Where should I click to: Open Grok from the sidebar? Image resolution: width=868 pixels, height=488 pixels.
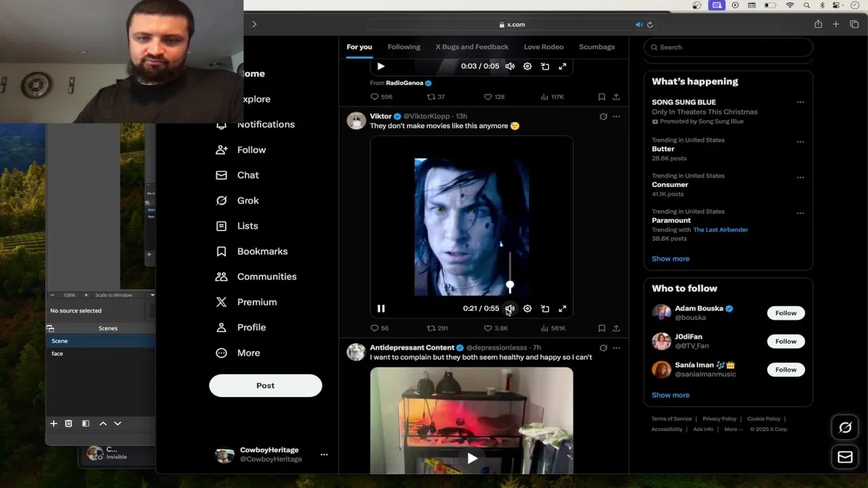point(237,201)
